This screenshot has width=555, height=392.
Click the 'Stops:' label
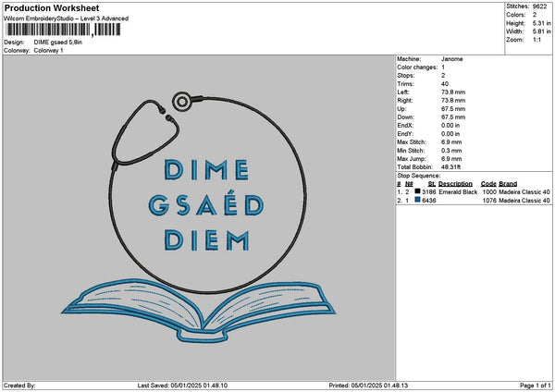click(406, 76)
